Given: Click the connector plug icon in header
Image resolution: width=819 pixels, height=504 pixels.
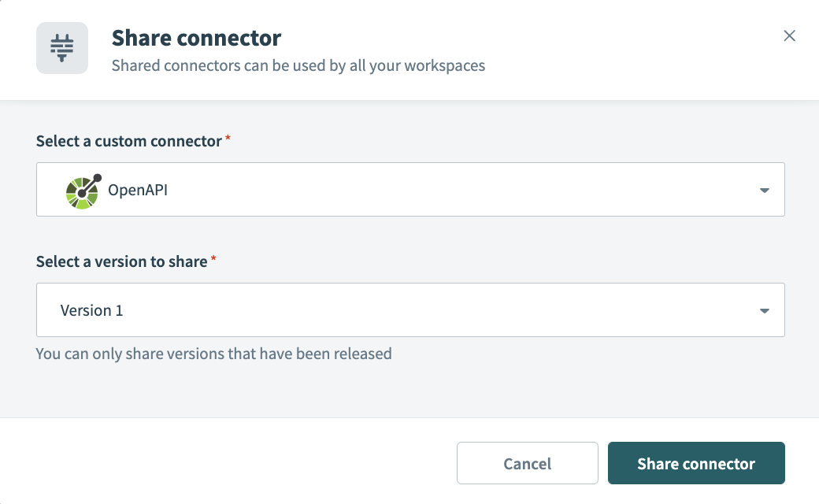Looking at the screenshot, I should 62,48.
